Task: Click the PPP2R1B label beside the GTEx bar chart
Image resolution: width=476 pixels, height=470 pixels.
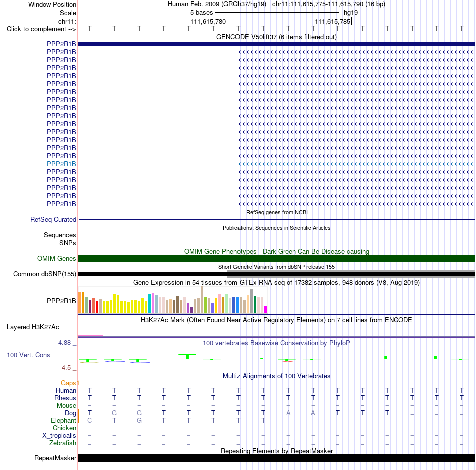Action: pyautogui.click(x=61, y=301)
